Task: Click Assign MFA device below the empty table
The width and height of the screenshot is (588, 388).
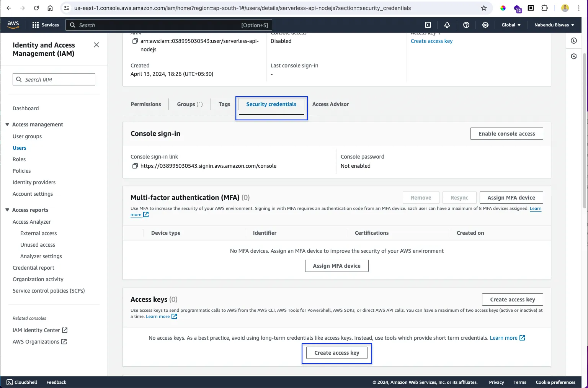Action: [x=336, y=266]
